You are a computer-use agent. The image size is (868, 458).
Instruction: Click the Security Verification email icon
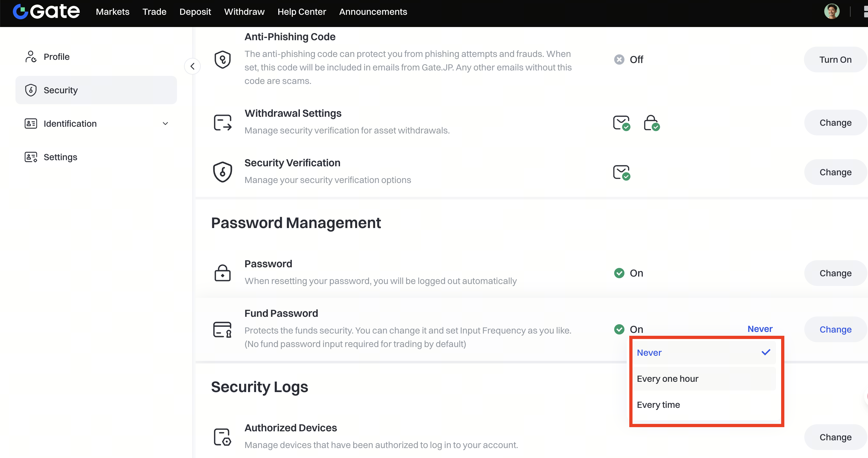click(x=621, y=172)
